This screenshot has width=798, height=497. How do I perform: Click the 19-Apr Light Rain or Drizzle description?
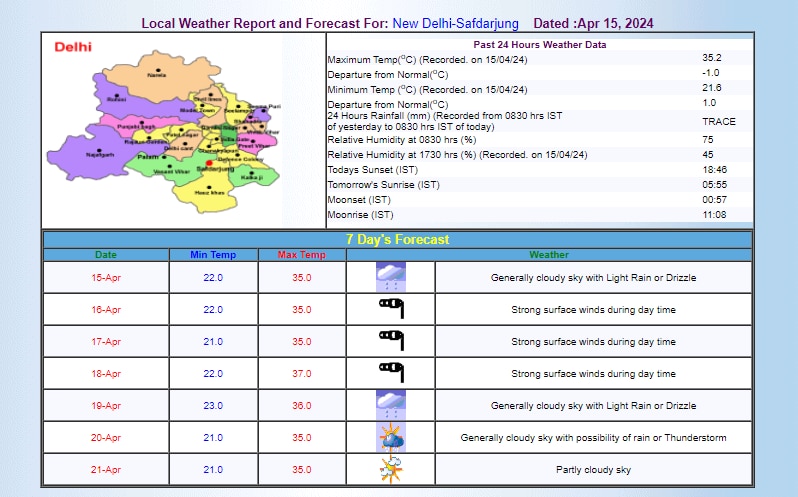pos(593,406)
